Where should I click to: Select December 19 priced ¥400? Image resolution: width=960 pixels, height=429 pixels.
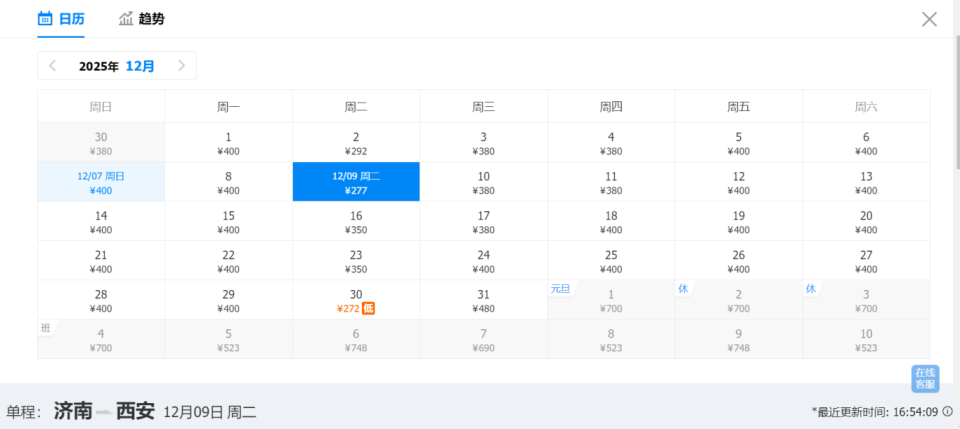[739, 222]
